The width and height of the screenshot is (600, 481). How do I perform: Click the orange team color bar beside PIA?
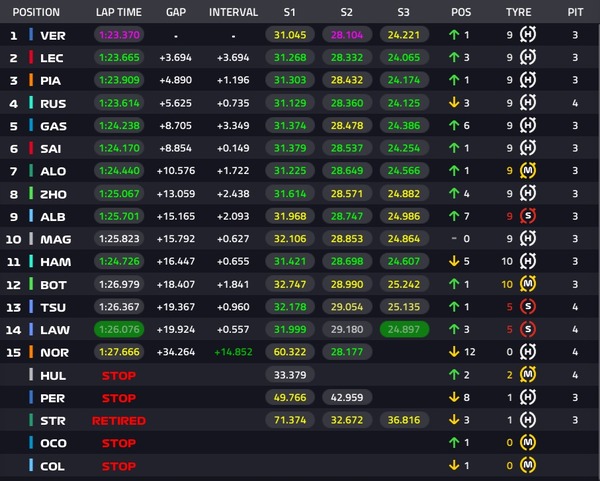click(32, 80)
